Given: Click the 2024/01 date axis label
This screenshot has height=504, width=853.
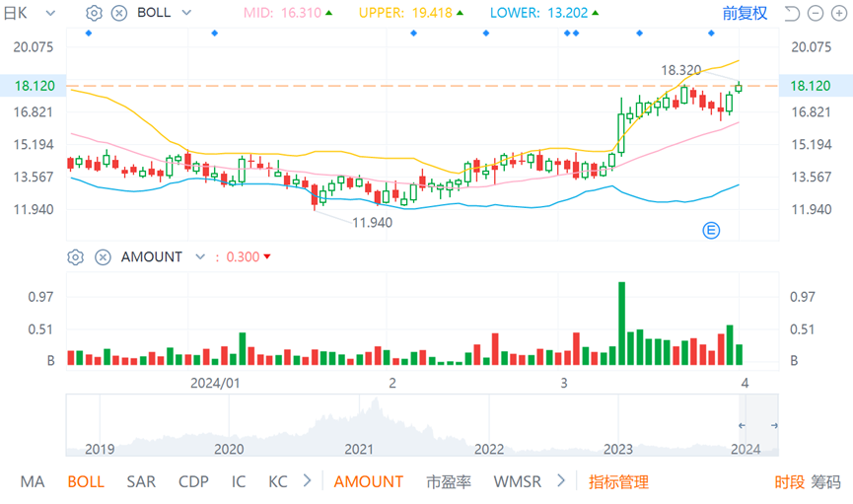Looking at the screenshot, I should [x=215, y=383].
